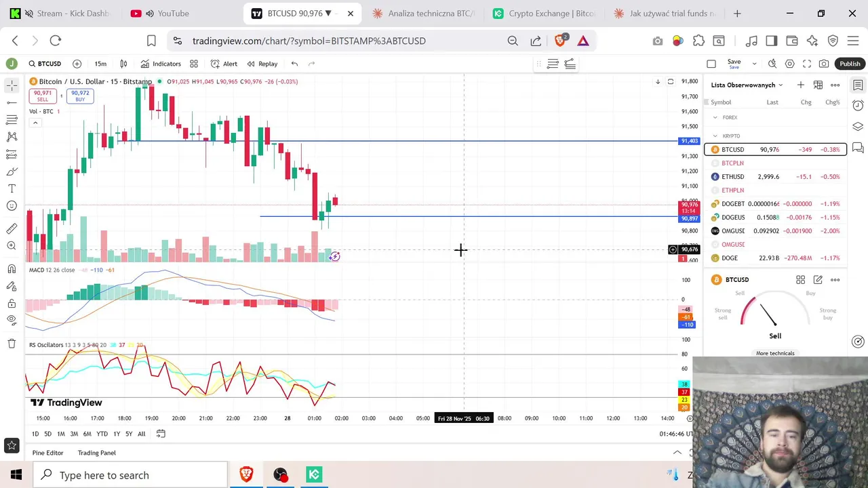868x488 pixels.
Task: Start bar Replay mode
Action: click(262, 64)
